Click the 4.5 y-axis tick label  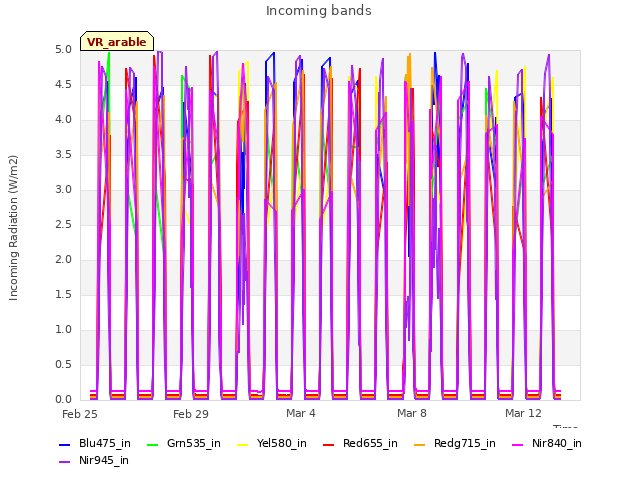tap(63, 85)
